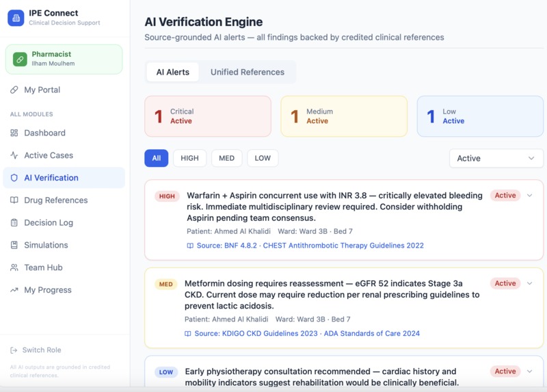Viewport: 547px width, 392px height.
Task: Open the Team Hub module
Action: coord(64,267)
